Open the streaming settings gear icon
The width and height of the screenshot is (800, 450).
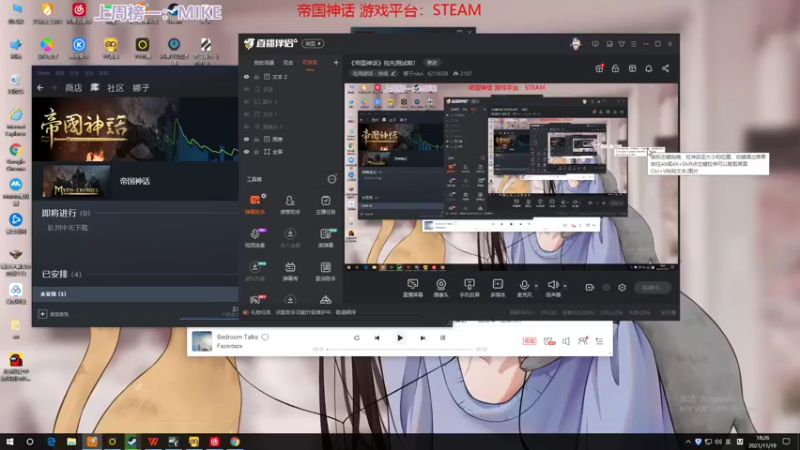(x=622, y=288)
